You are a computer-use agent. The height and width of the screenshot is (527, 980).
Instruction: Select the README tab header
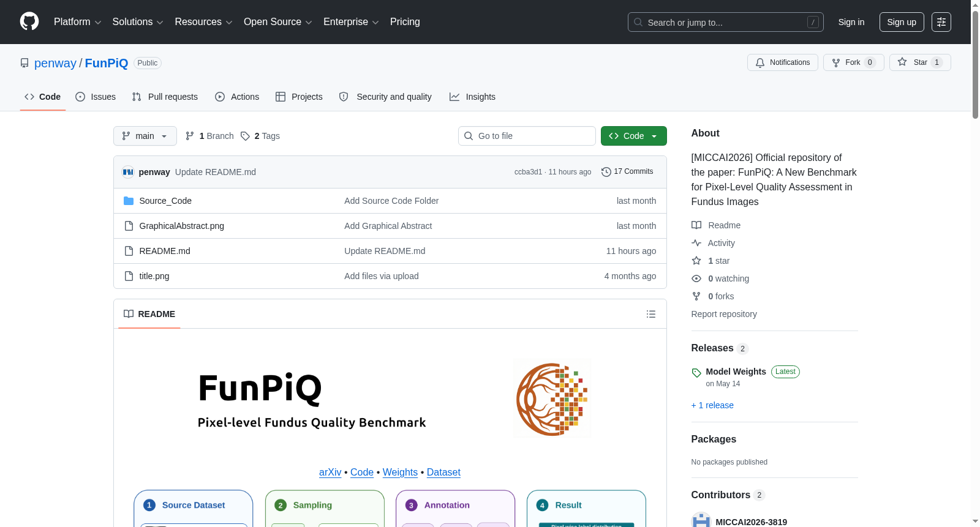[149, 314]
